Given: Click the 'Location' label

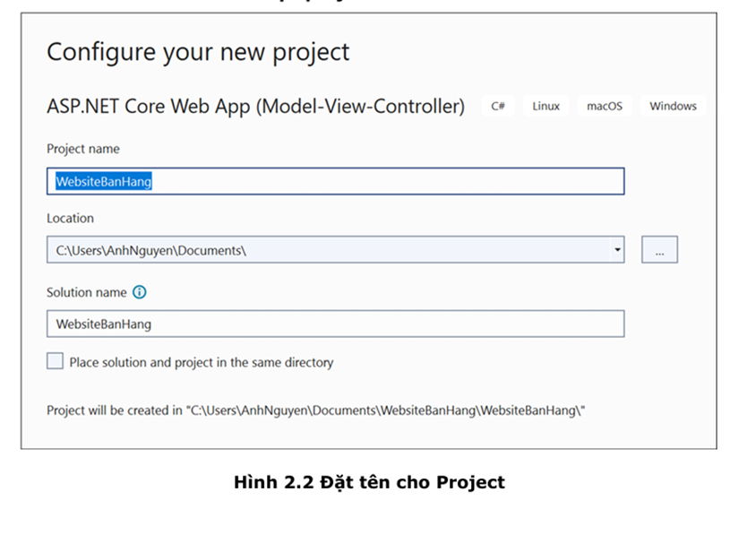Looking at the screenshot, I should 70,218.
